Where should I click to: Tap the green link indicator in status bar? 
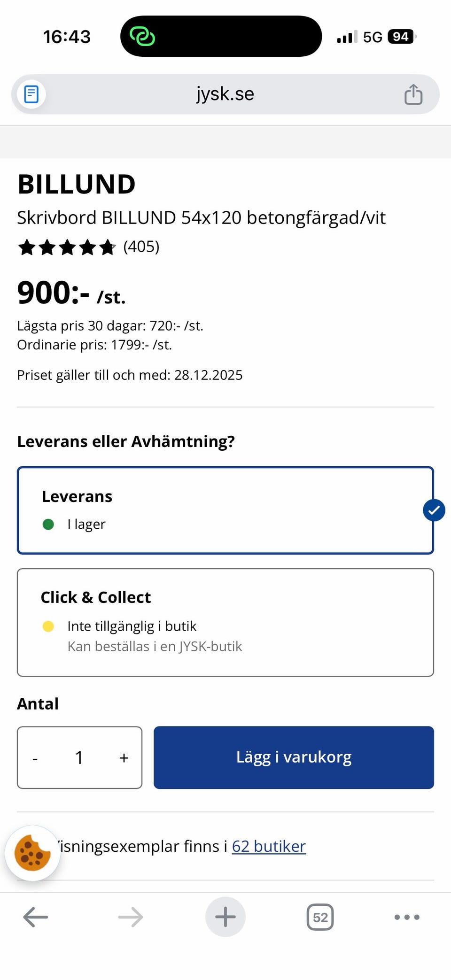(x=142, y=36)
